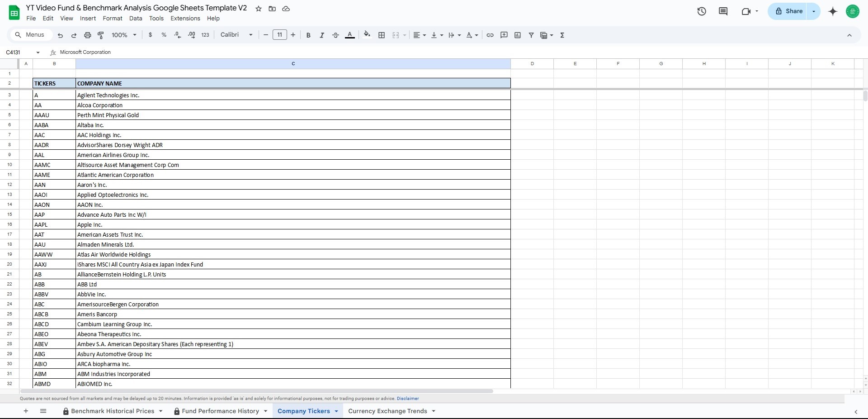Open filter views table dropdown
This screenshot has width=868, height=419.
[x=547, y=35]
